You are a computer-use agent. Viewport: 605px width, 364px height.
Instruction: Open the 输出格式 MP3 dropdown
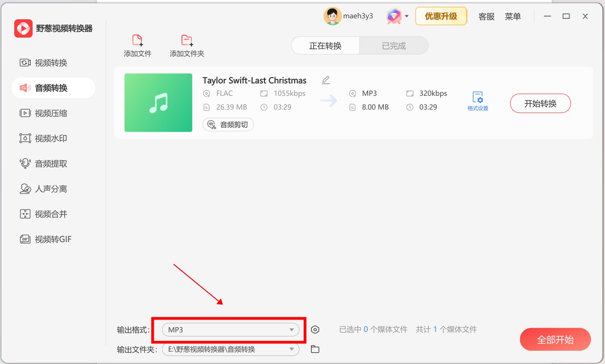pyautogui.click(x=230, y=330)
